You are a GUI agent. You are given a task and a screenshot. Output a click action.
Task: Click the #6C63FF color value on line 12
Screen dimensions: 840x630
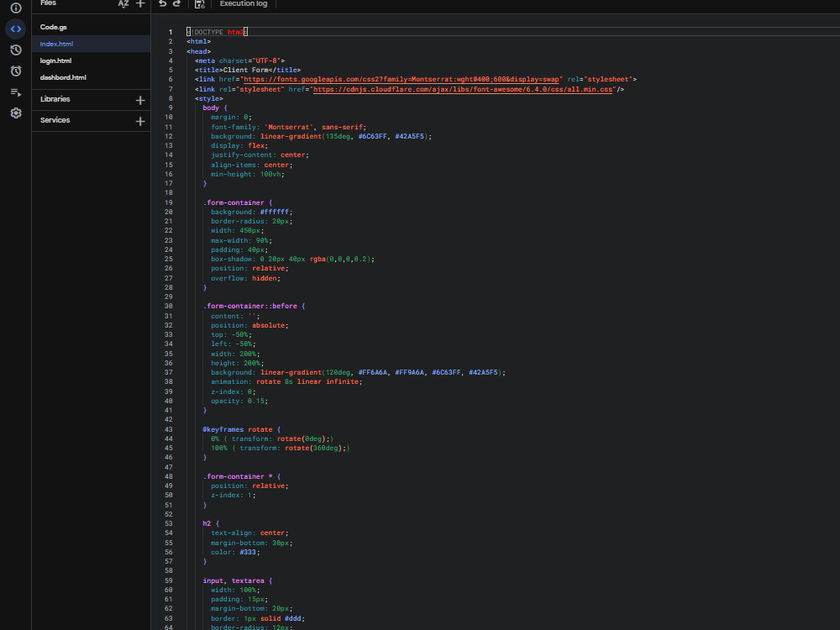tap(372, 136)
